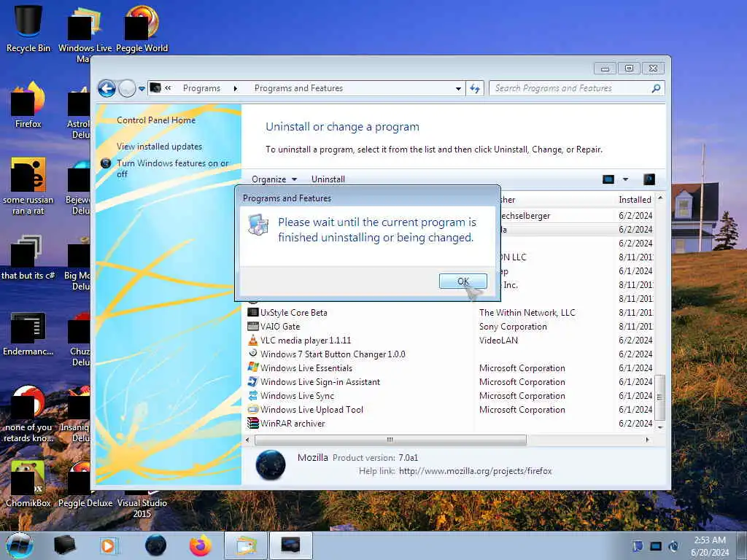The width and height of the screenshot is (747, 560).
Task: Open Firefox from the taskbar
Action: click(x=200, y=545)
